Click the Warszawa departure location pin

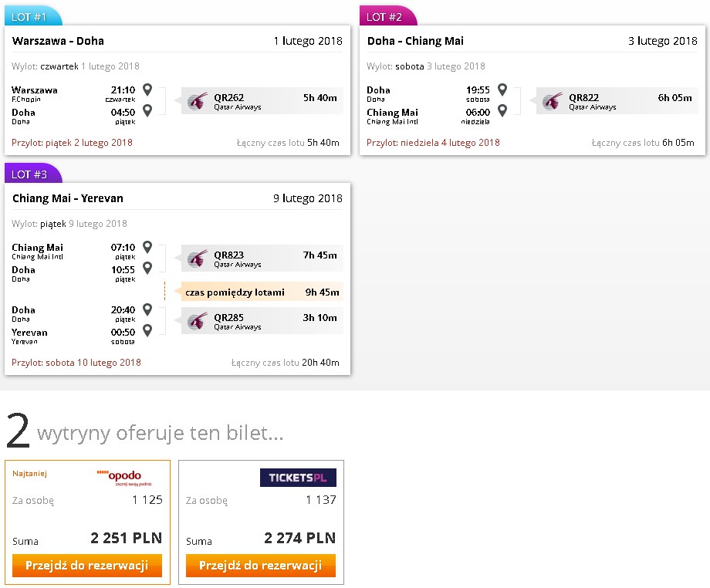coord(147,90)
